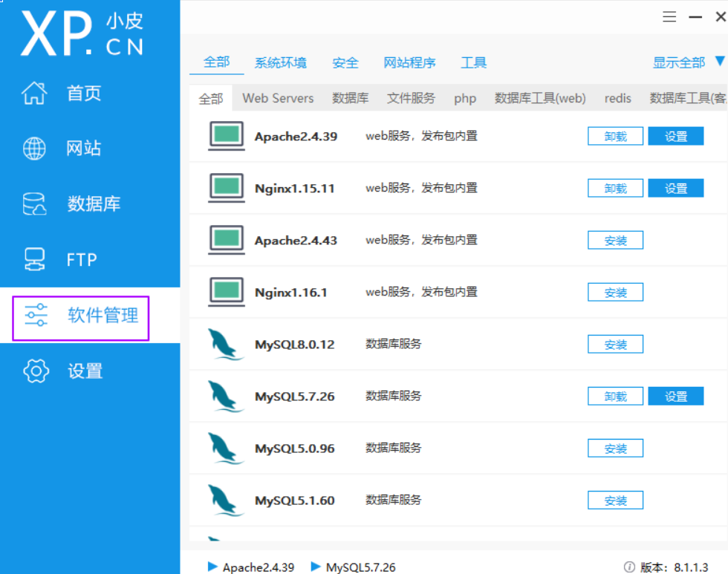728x574 pixels.
Task: Select the 数据库工具(web) sub-tab
Action: [540, 98]
